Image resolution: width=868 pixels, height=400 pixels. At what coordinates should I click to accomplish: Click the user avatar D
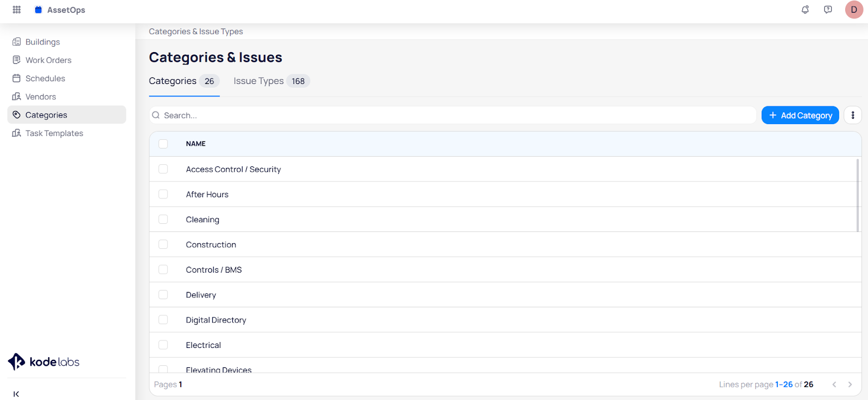click(x=854, y=10)
